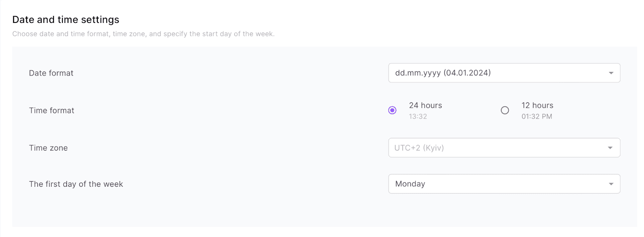Click the "Date and time settings" heading

tap(66, 20)
